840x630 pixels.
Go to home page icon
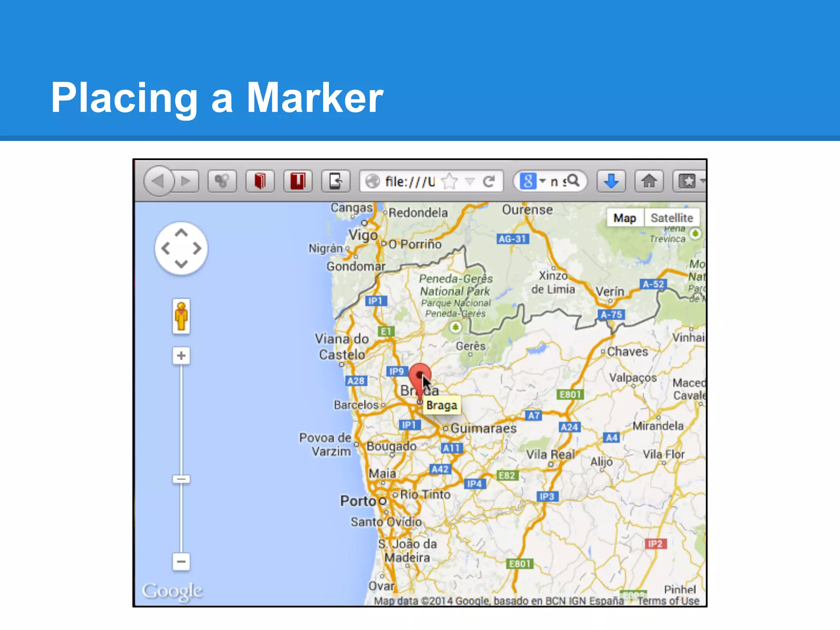pos(649,181)
